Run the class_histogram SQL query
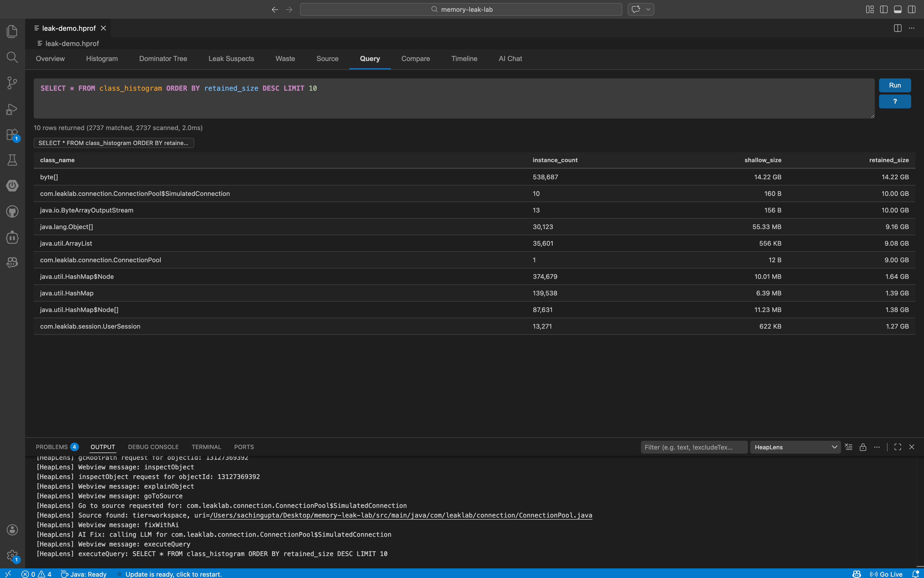Viewport: 924px width, 578px height. [895, 85]
